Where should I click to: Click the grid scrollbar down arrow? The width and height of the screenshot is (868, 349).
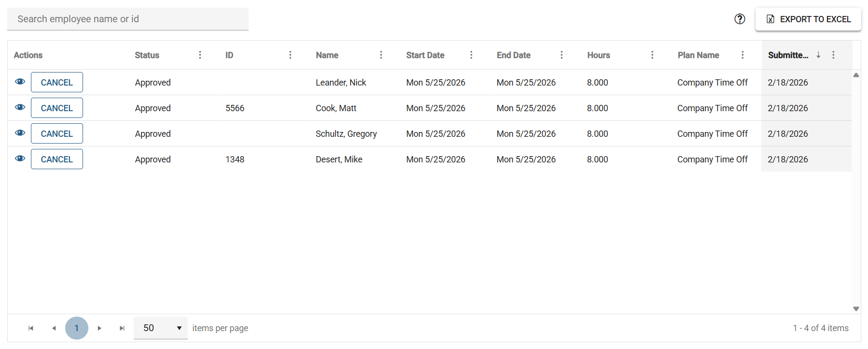point(856,309)
